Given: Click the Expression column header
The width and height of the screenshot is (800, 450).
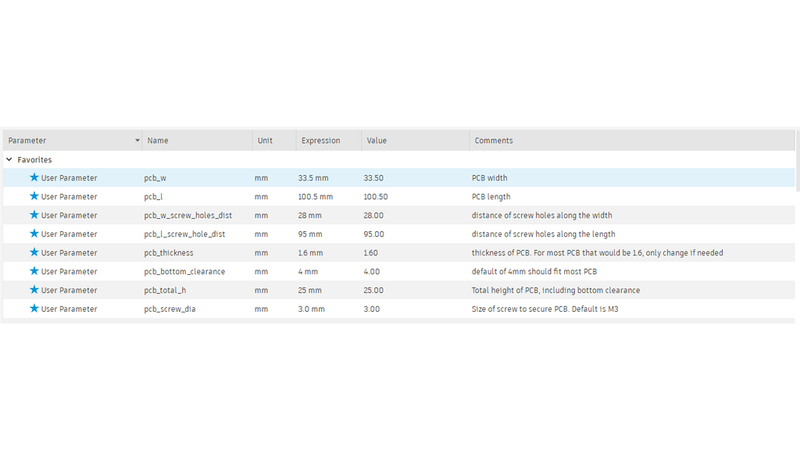Looking at the screenshot, I should coord(321,141).
